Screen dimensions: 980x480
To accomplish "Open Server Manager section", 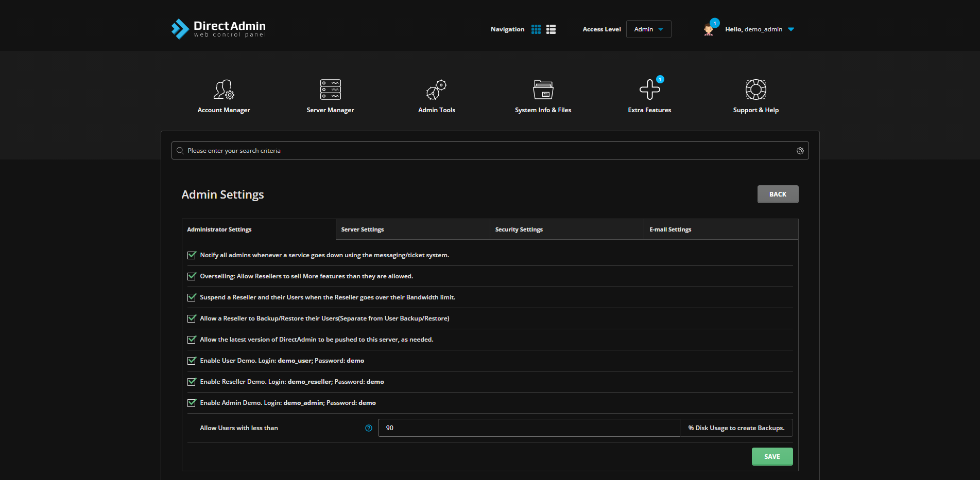I will point(330,96).
